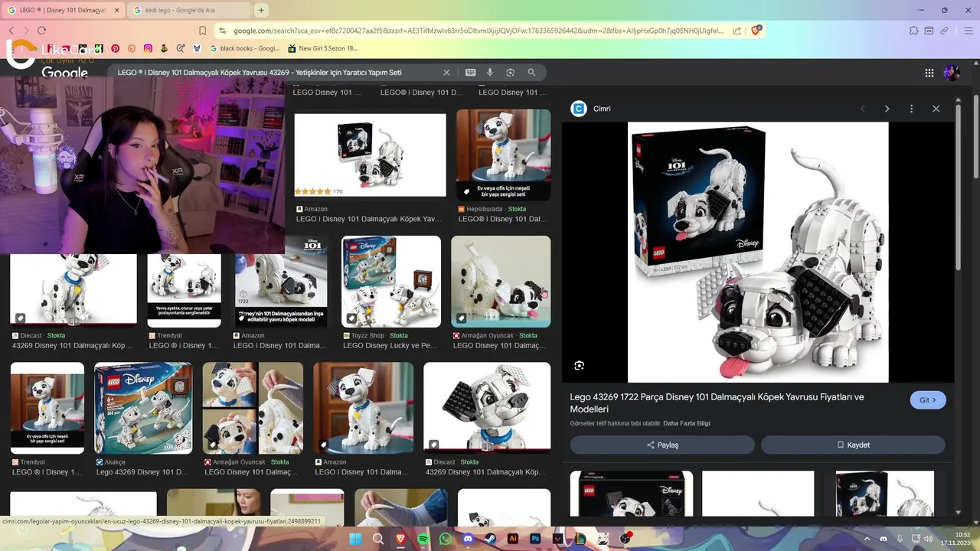The image size is (980, 551).
Task: Open the browser extensions puzzle icon
Action: tap(913, 31)
